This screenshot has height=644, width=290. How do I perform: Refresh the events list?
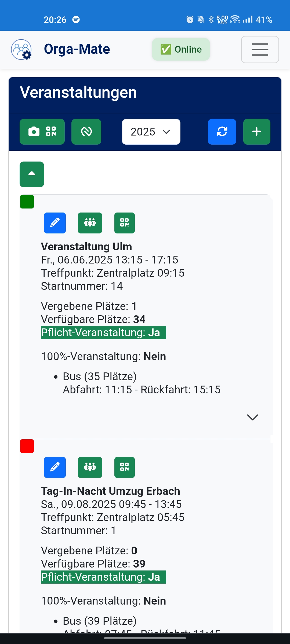(x=222, y=132)
